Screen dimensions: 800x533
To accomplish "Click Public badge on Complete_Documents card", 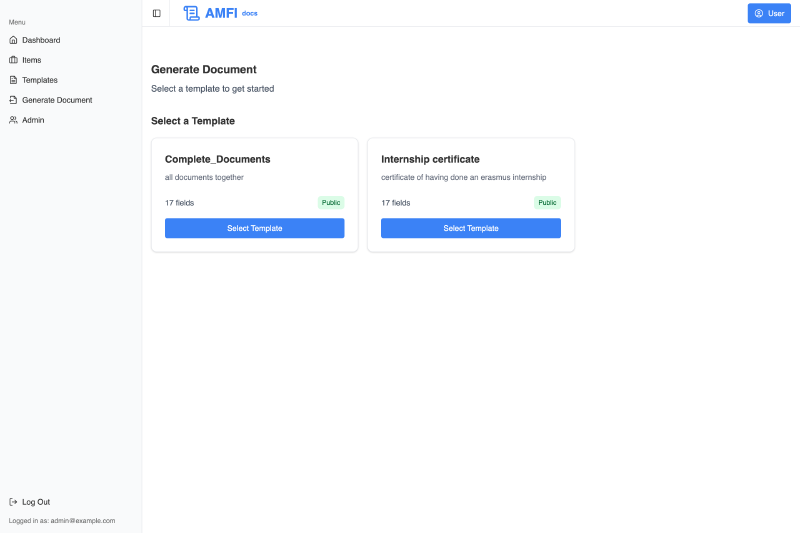I will coord(331,202).
